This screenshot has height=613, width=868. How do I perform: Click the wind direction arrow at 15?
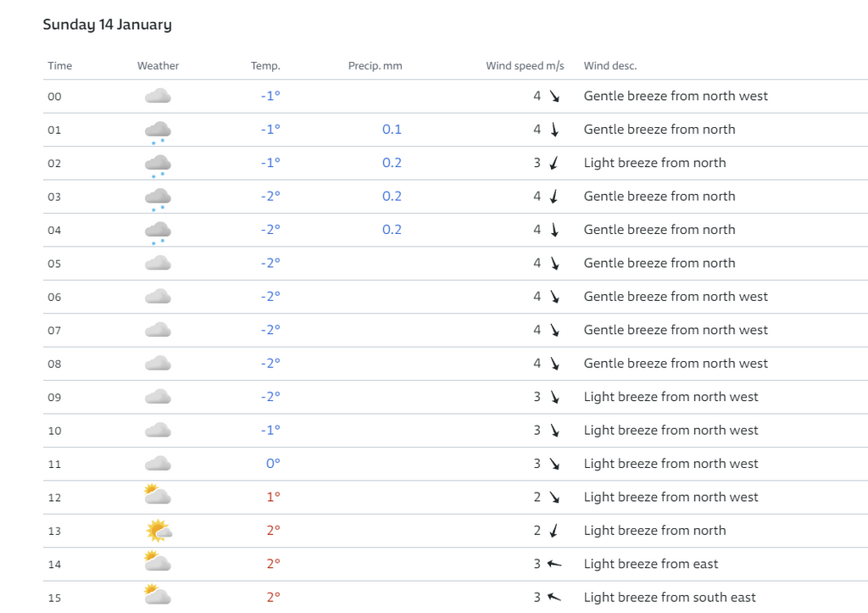[x=554, y=597]
